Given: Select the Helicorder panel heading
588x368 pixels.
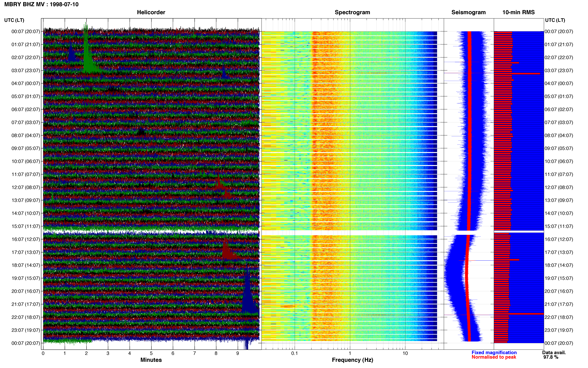Looking at the screenshot, I should point(151,12).
